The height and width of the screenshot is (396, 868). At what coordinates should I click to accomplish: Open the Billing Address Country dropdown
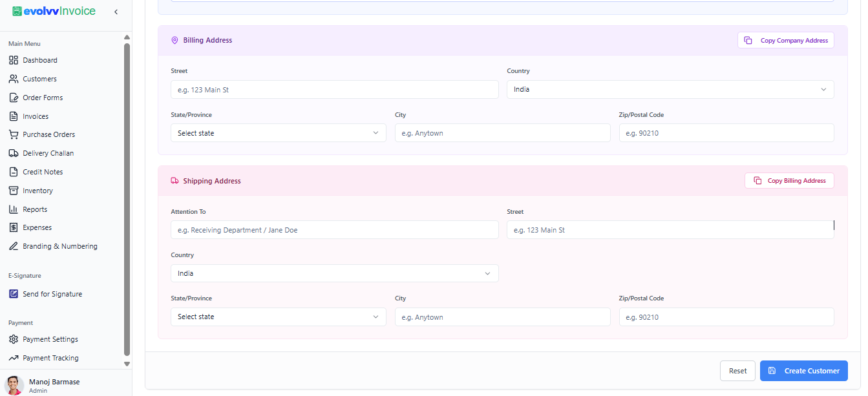tap(670, 89)
